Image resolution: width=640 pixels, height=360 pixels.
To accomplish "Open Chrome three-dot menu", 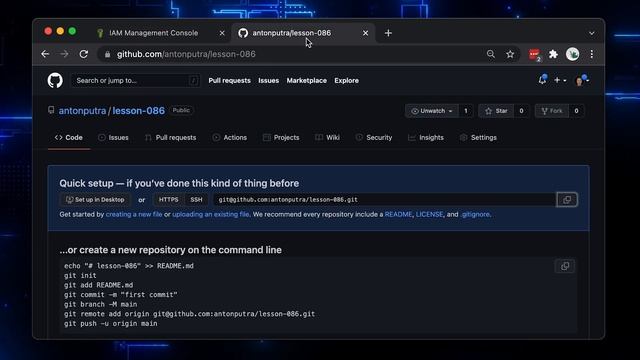I will 591,54.
